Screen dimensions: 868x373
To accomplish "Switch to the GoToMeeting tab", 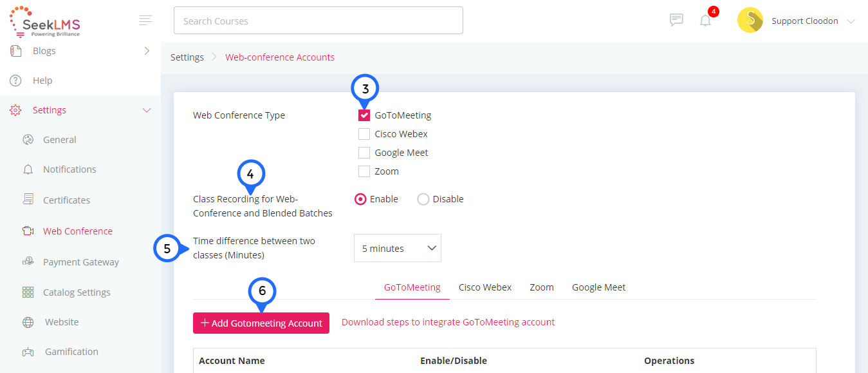I will 412,287.
